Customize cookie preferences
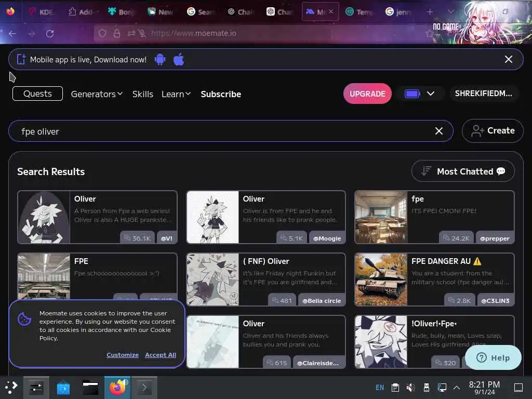This screenshot has width=532, height=399. pos(123,355)
